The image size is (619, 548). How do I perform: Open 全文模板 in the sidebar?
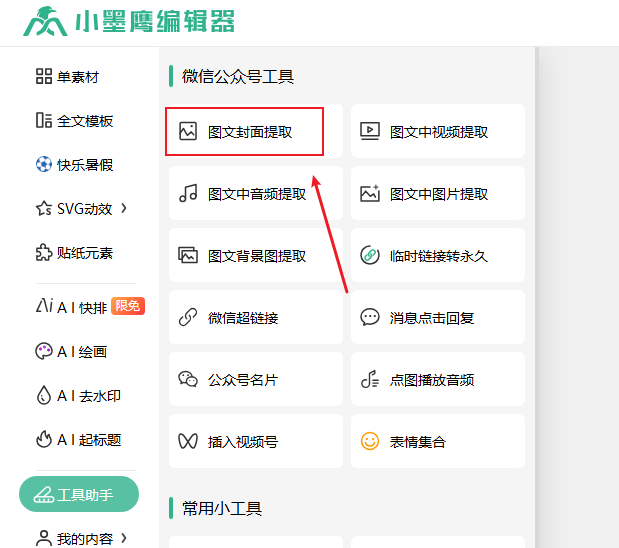point(75,121)
